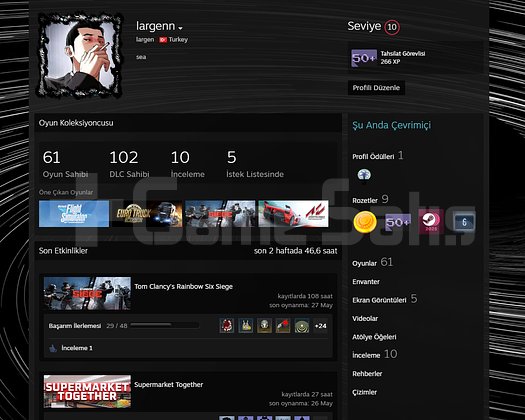This screenshot has width=525, height=420.
Task: Click the red first achievement icon
Action: (227, 326)
